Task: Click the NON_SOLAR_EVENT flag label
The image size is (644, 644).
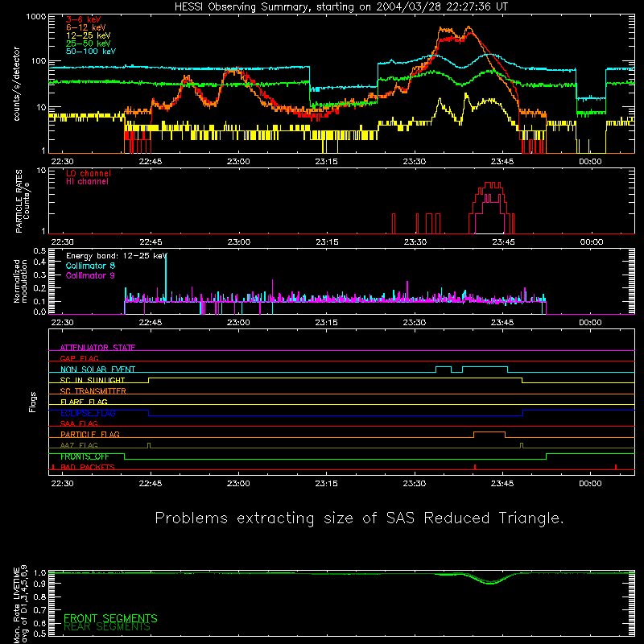Action: pos(97,369)
